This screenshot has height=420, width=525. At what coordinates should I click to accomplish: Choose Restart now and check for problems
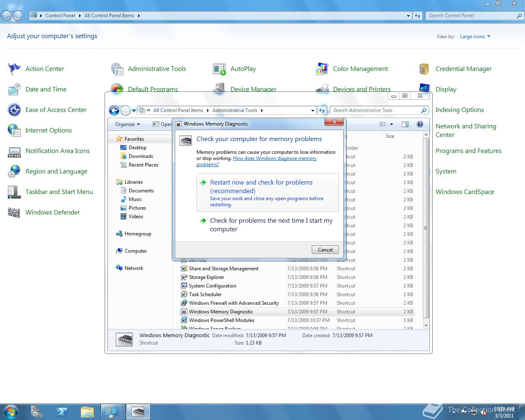(x=268, y=192)
